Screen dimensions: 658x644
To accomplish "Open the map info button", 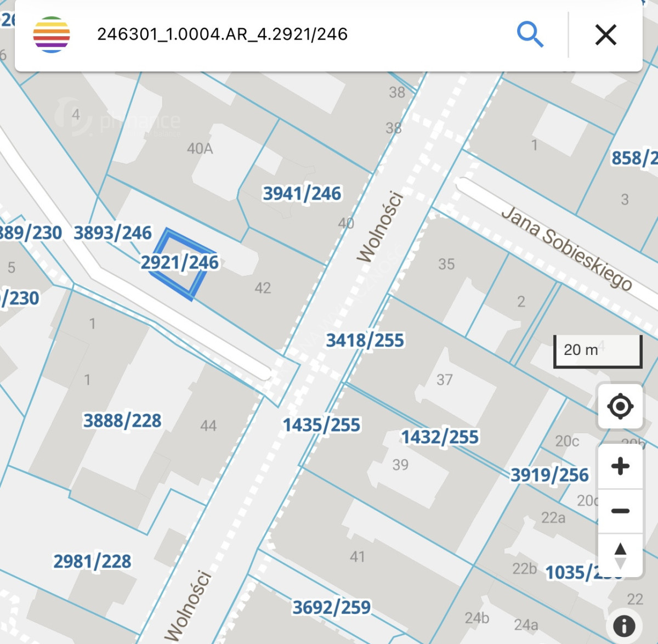I will point(624,625).
